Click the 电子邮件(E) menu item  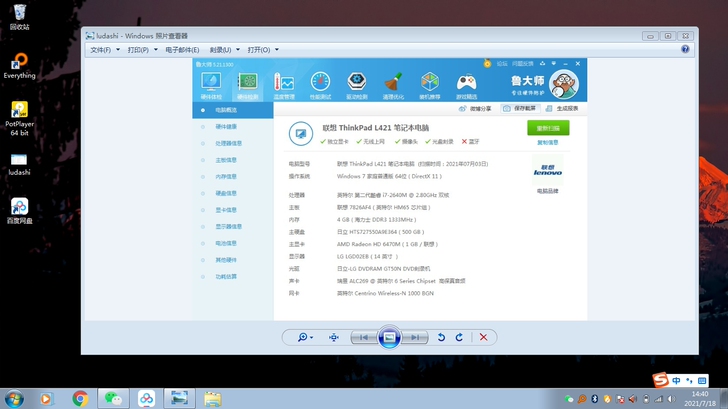pos(182,50)
